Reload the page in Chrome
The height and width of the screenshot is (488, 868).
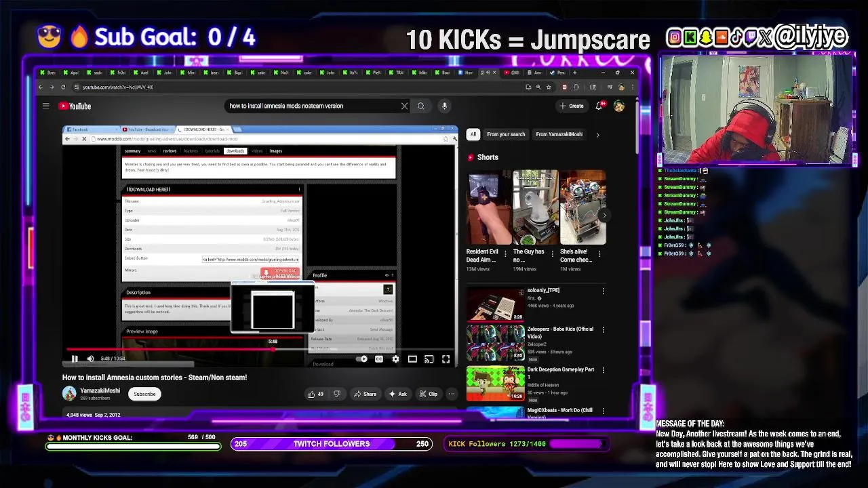pos(63,87)
